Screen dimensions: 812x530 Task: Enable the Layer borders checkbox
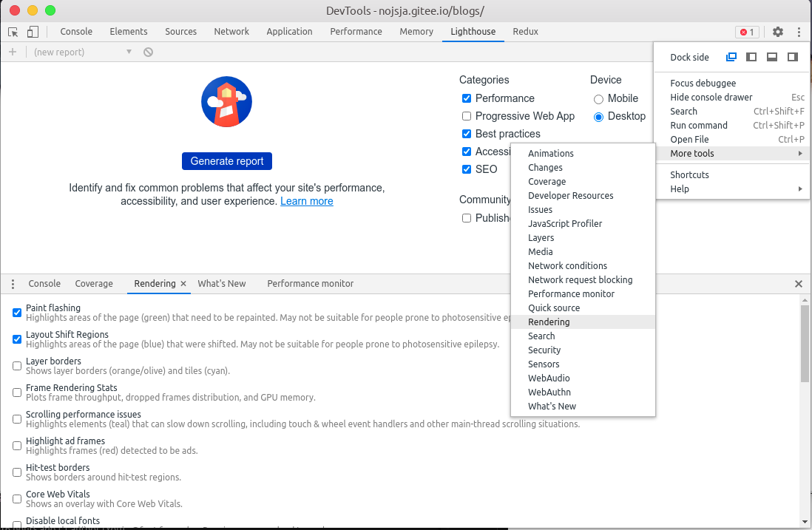tap(16, 365)
